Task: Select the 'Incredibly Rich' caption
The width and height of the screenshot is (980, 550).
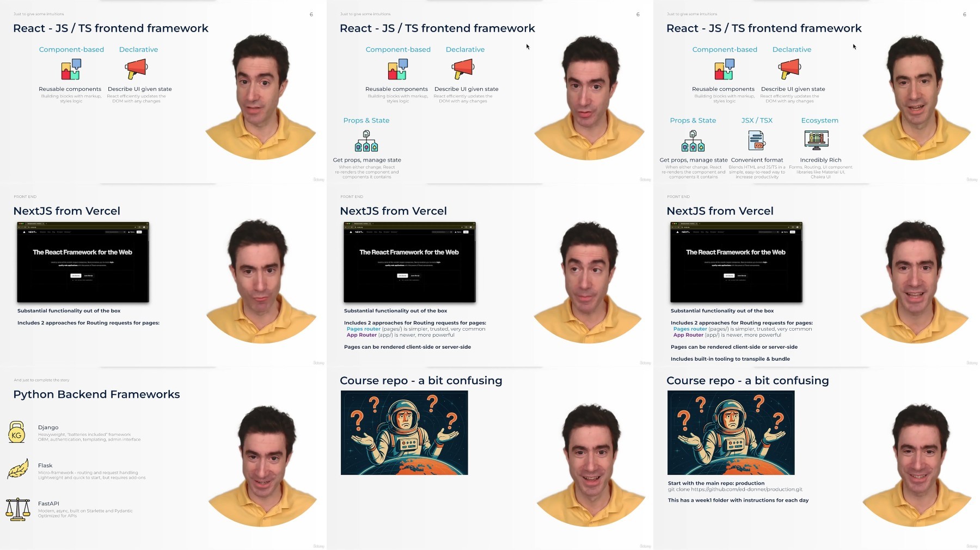Action: pos(820,160)
